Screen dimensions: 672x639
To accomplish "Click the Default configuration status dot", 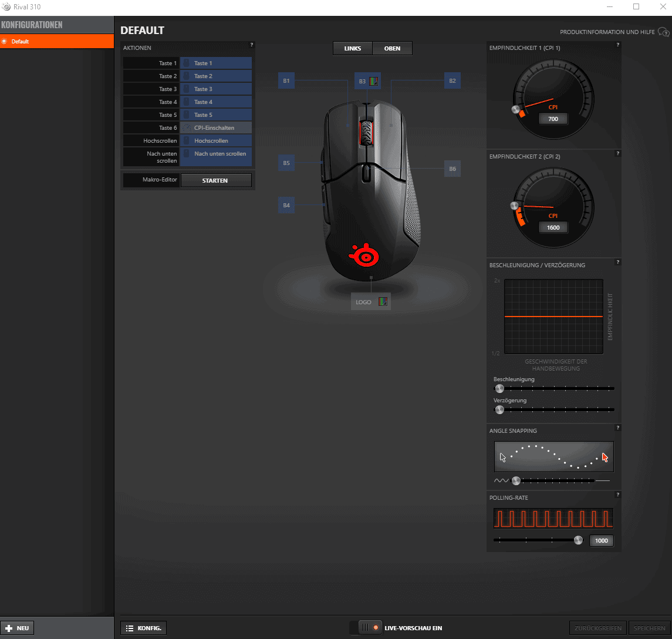I will pos(4,42).
